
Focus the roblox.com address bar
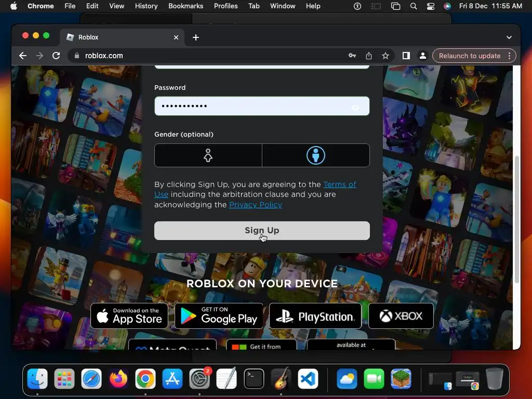coord(210,56)
